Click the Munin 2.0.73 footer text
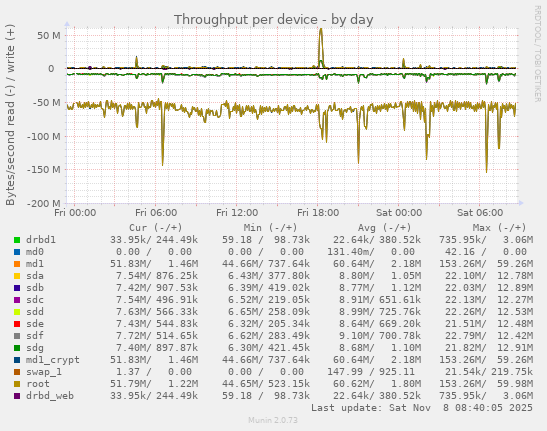The height and width of the screenshot is (431, 547). click(x=273, y=420)
